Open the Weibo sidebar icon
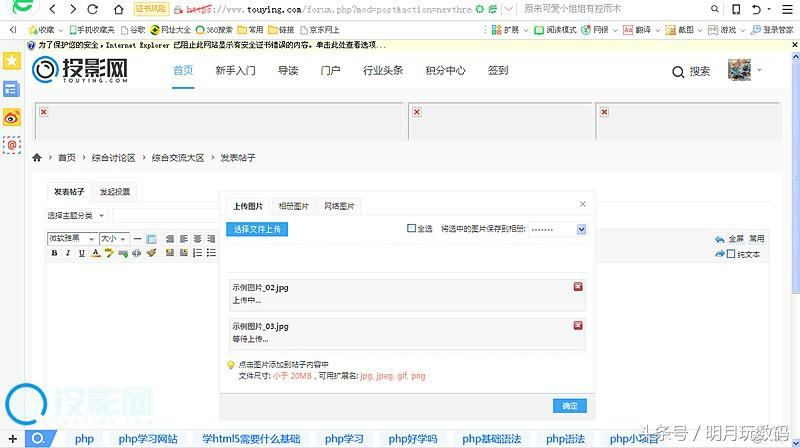The image size is (800, 448). 12,117
